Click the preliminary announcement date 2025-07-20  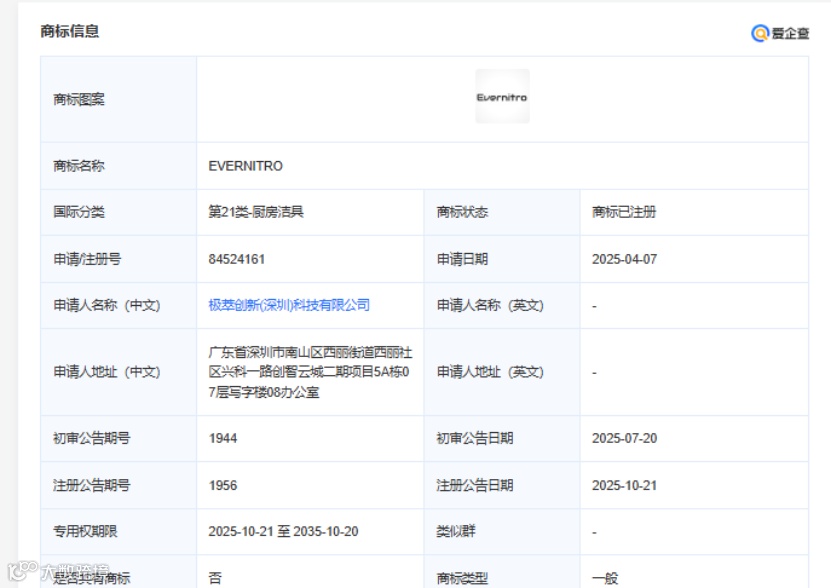(x=624, y=438)
